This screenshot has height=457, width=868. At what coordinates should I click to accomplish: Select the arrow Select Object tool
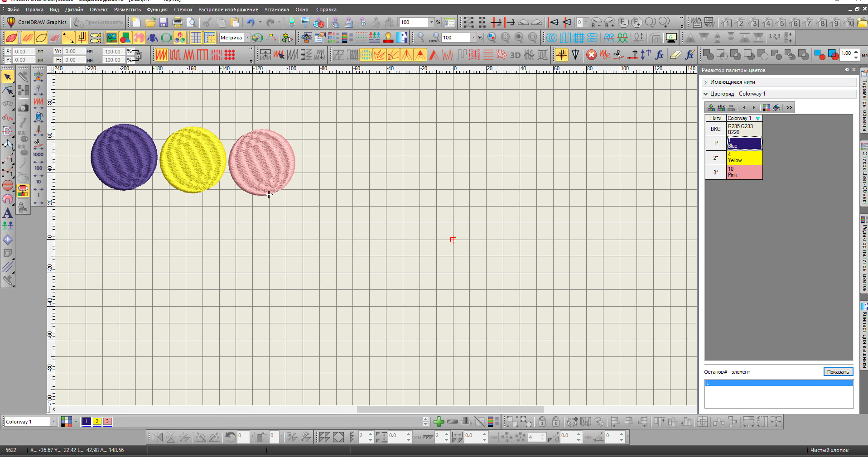[8, 77]
